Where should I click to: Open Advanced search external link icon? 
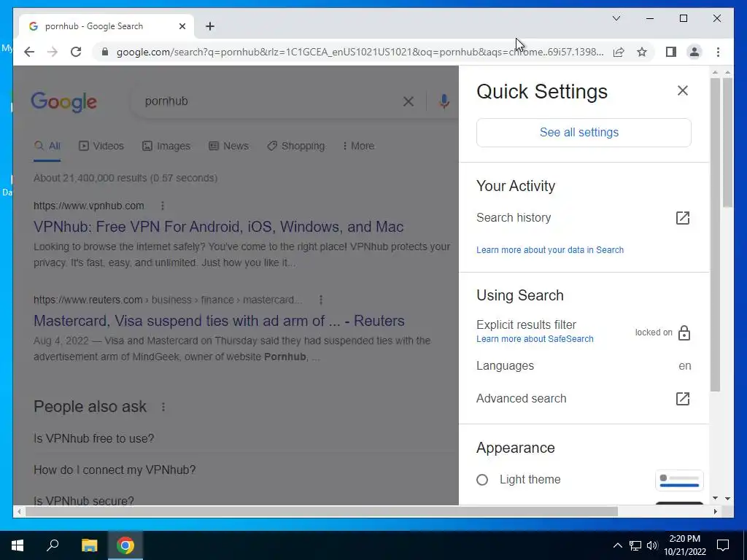click(683, 399)
